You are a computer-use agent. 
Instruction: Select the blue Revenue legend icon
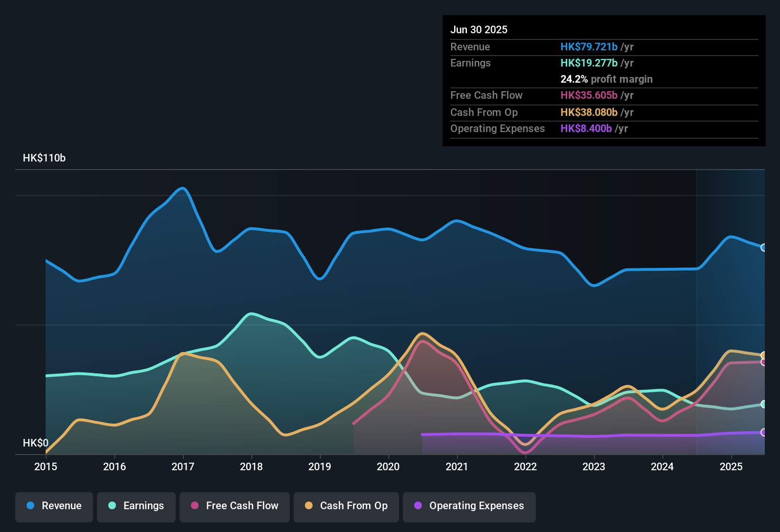click(30, 506)
